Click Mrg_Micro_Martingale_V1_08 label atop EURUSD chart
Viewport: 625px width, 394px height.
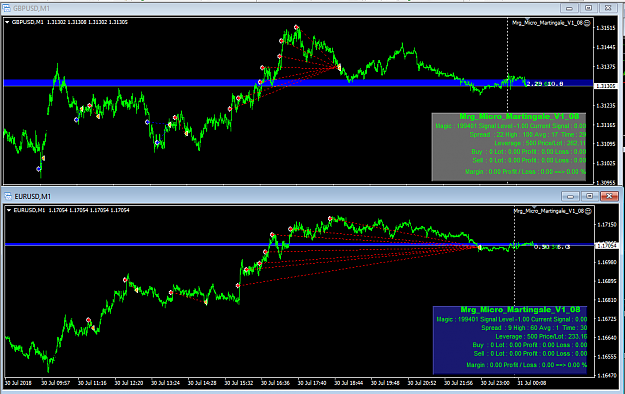pos(549,211)
